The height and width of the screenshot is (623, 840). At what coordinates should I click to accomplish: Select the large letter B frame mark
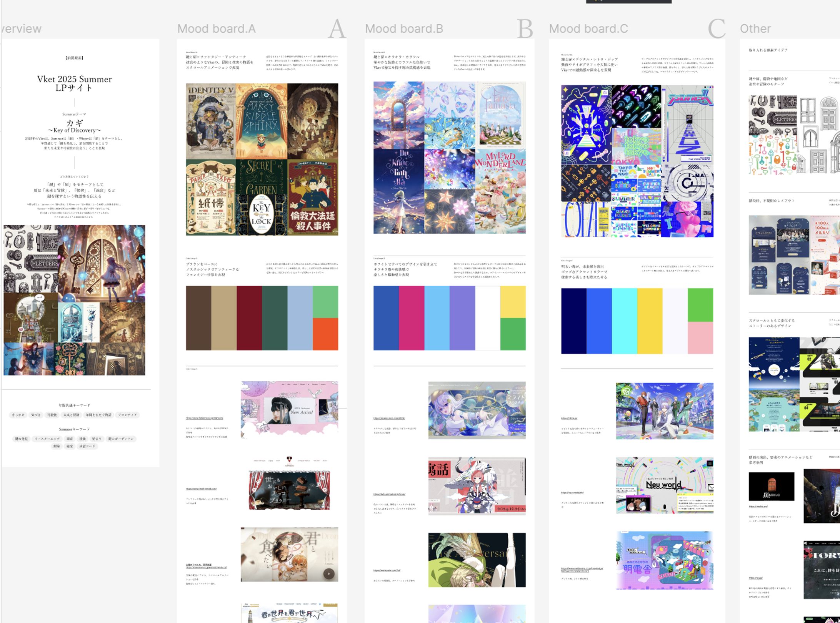pyautogui.click(x=525, y=28)
